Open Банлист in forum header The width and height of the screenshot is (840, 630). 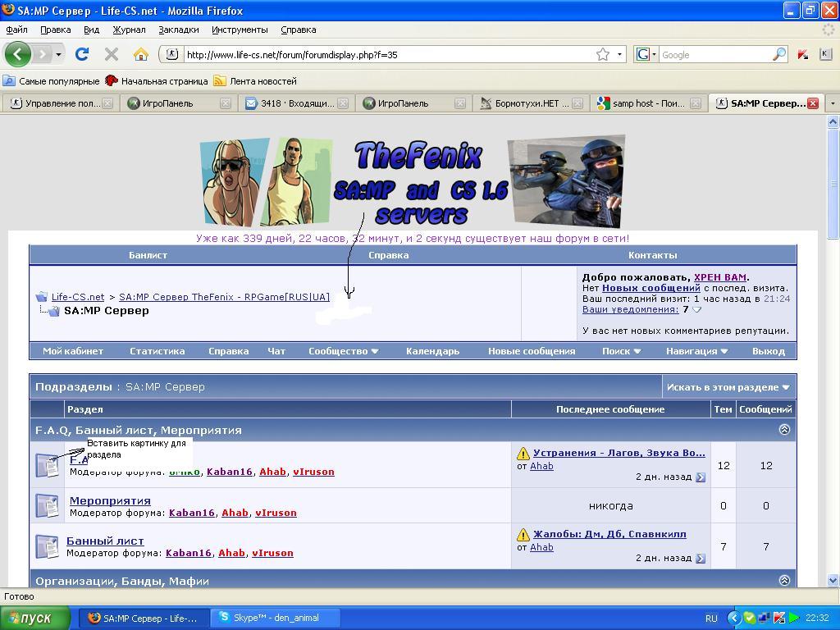tap(148, 255)
